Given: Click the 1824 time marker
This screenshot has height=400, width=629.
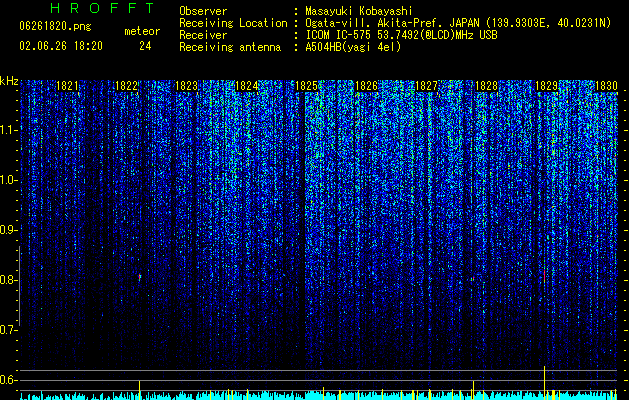Looking at the screenshot, I should click(246, 86).
